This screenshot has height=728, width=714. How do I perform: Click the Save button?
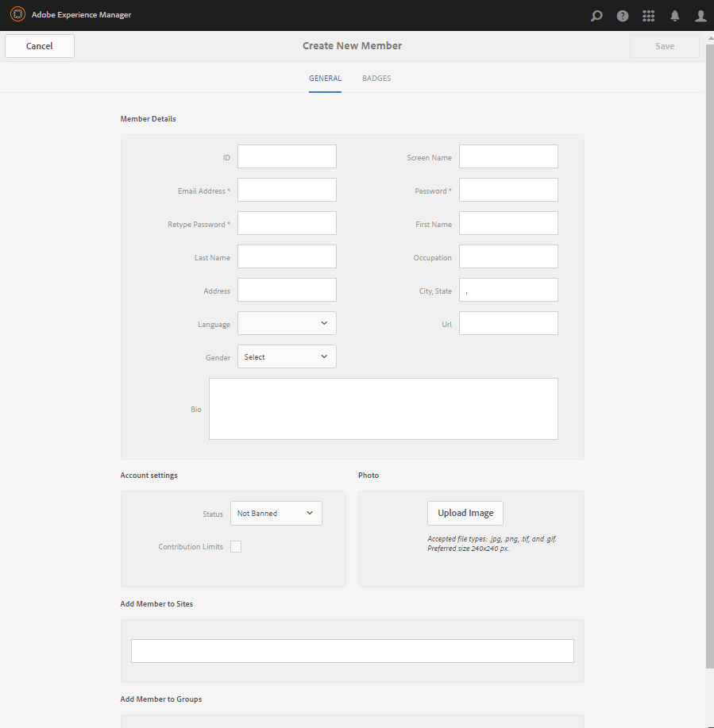665,46
